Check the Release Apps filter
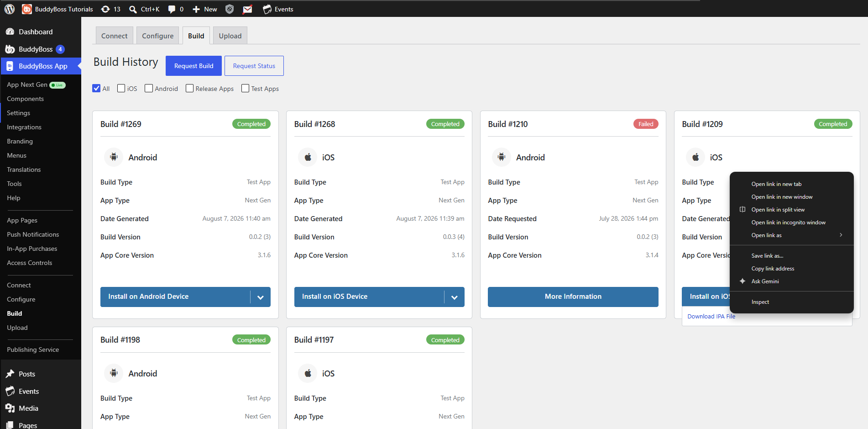This screenshot has height=429, width=868. coord(189,88)
